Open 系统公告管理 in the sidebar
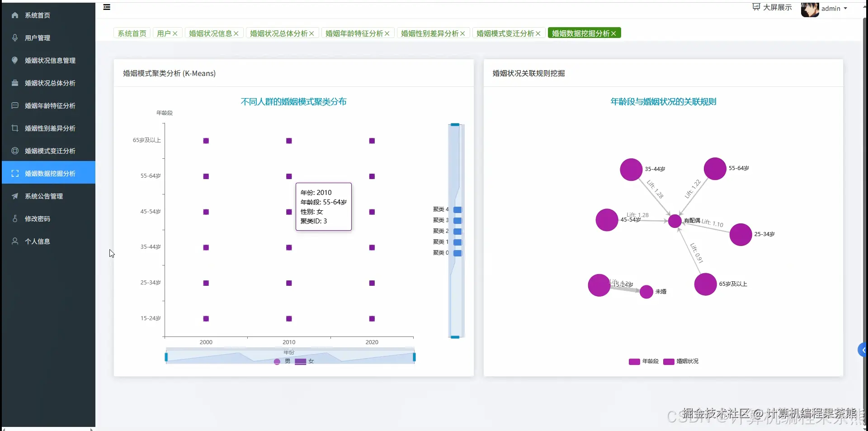Screen dimensions: 868x431 click(x=48, y=196)
